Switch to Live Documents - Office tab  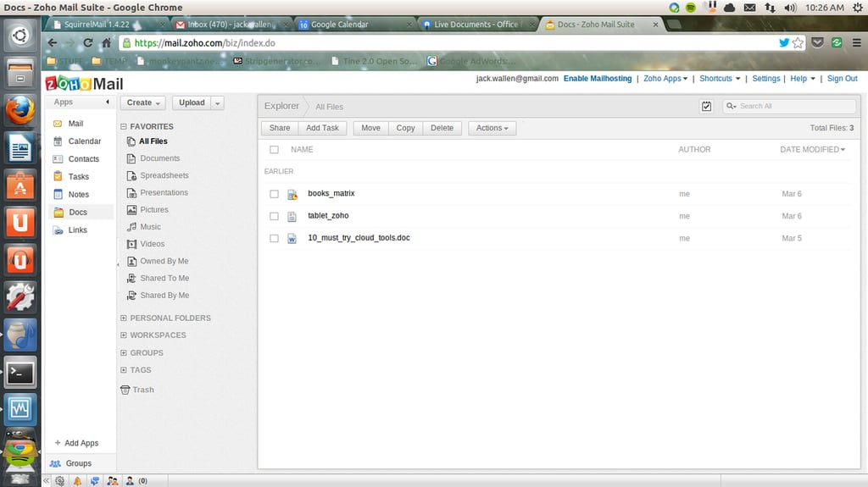click(x=477, y=25)
